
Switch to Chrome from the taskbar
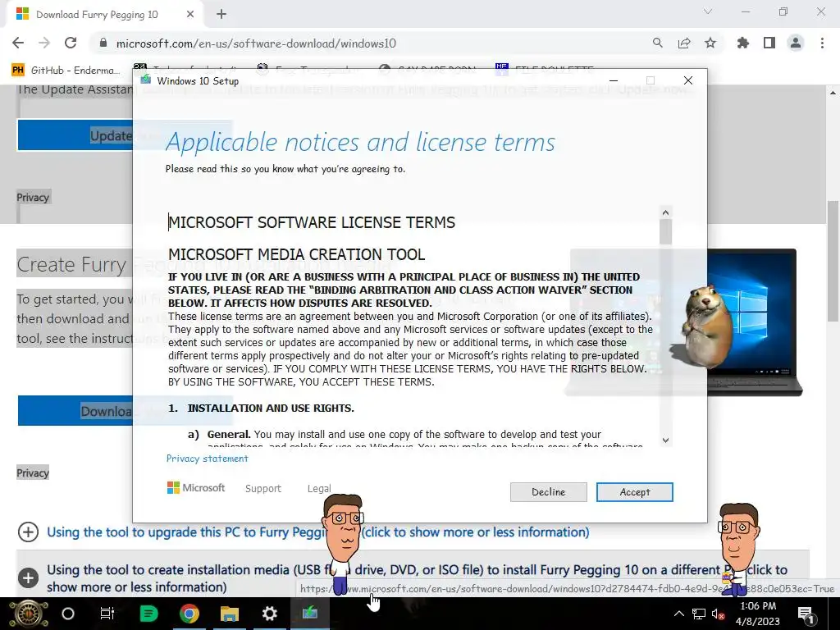click(189, 614)
